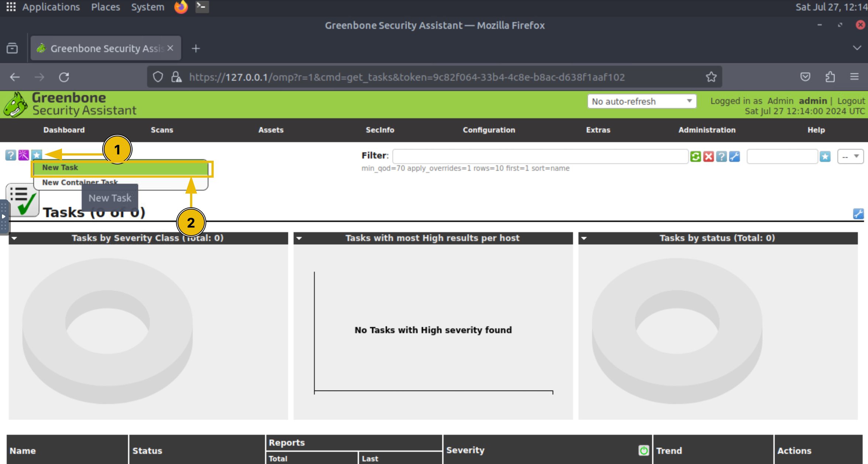Click the shield permissions icon in address bar

coord(158,77)
